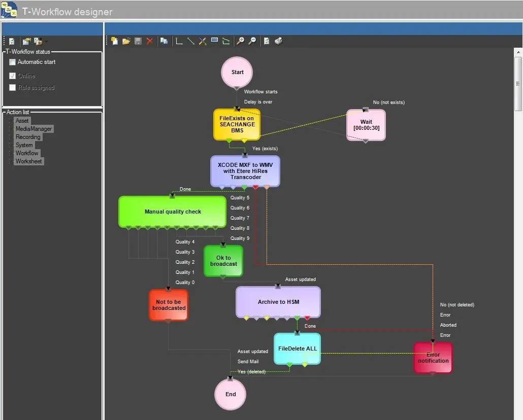The height and width of the screenshot is (420, 523).
Task: Click the red Error notification block
Action: point(433,358)
